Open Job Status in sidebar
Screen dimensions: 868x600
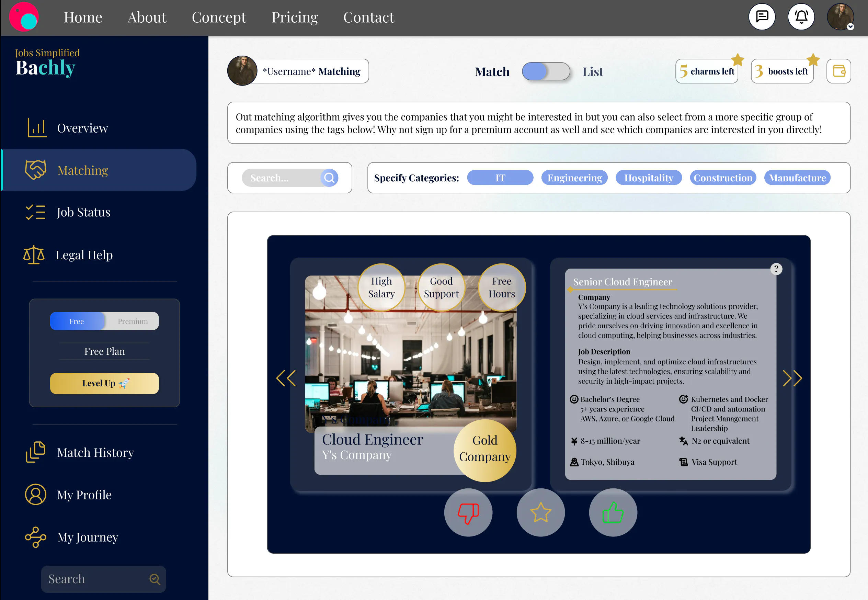[x=83, y=212]
